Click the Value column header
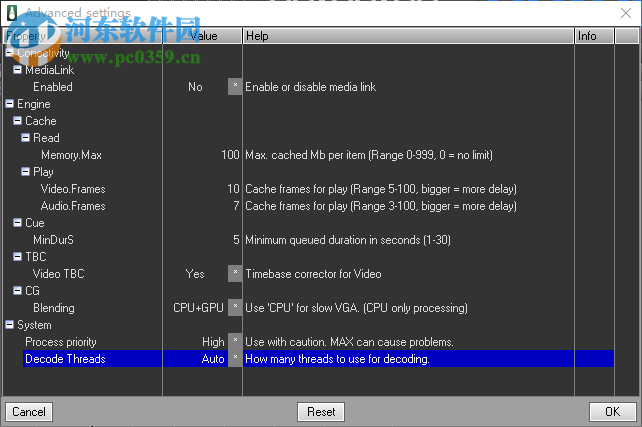Screen dimensions: 642x427 (x=202, y=36)
